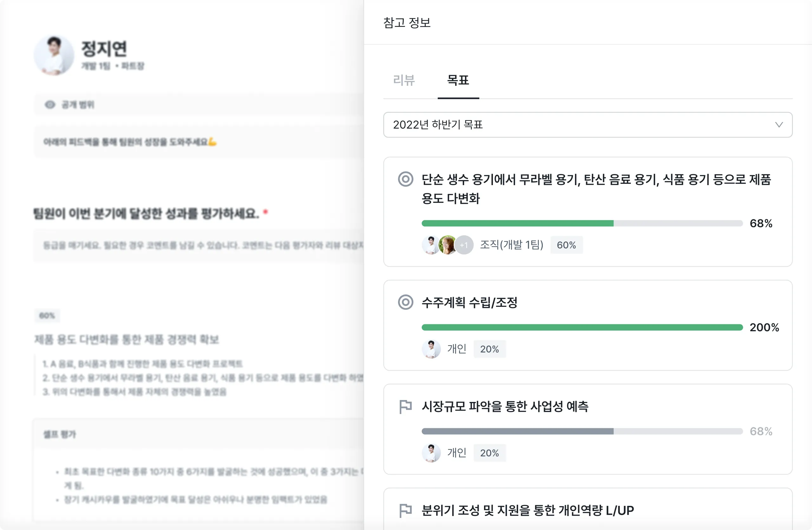Screen dimensions: 812x530
Task: Click the target icon on the product diversification goal
Action: click(x=405, y=179)
